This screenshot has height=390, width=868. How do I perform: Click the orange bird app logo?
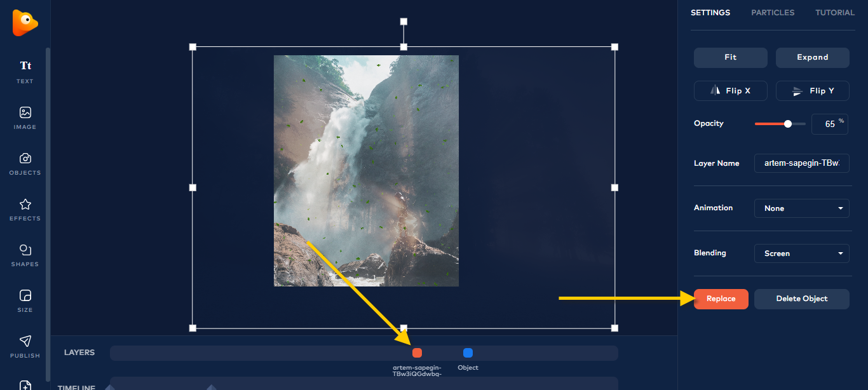click(x=25, y=23)
